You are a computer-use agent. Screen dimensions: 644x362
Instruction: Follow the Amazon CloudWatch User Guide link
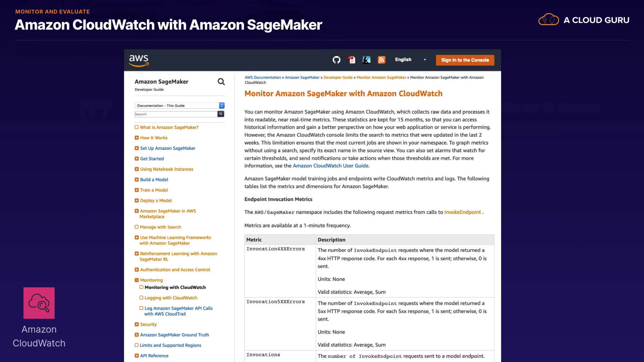click(x=330, y=166)
